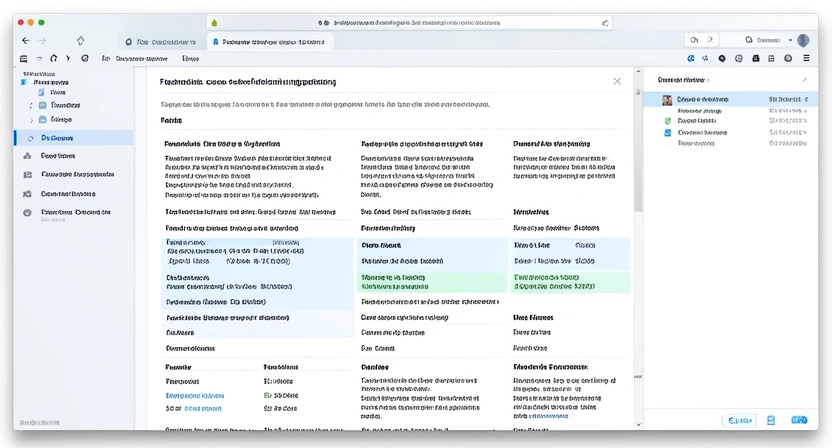Click the address bar URL field
The height and width of the screenshot is (448, 832).
(x=409, y=23)
